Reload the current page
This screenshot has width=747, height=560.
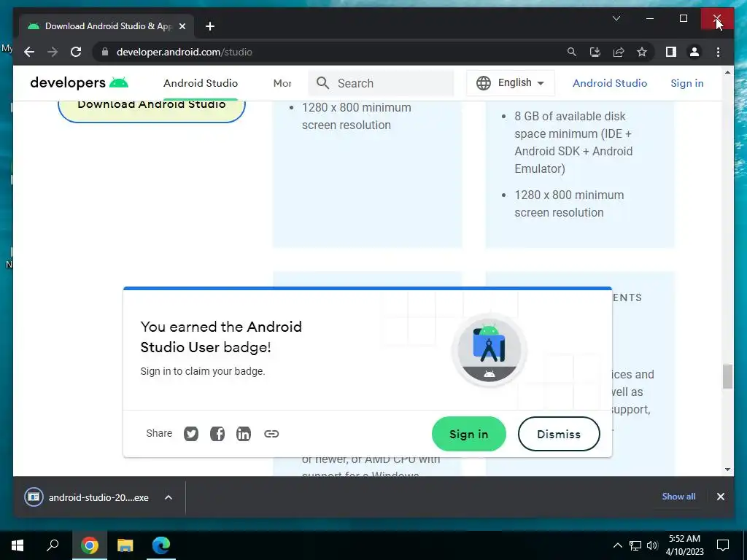click(x=76, y=52)
